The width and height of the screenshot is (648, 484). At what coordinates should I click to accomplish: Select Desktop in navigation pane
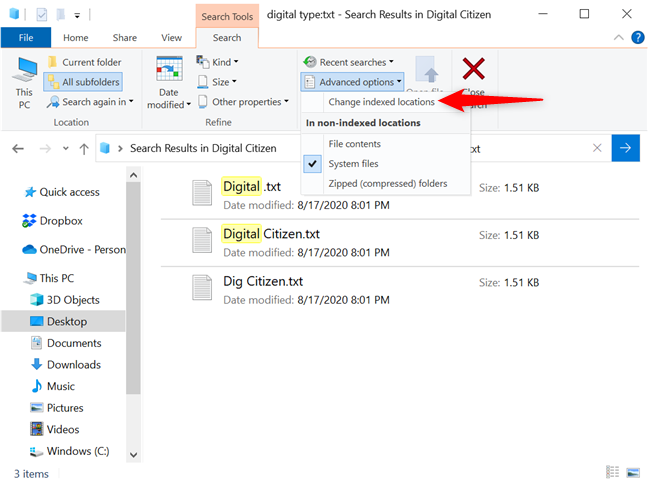click(63, 321)
